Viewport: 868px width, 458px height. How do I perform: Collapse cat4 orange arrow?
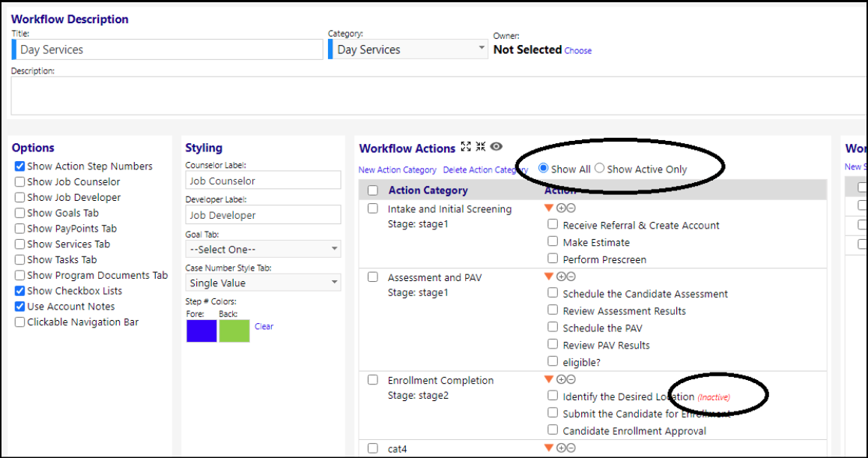(x=549, y=448)
